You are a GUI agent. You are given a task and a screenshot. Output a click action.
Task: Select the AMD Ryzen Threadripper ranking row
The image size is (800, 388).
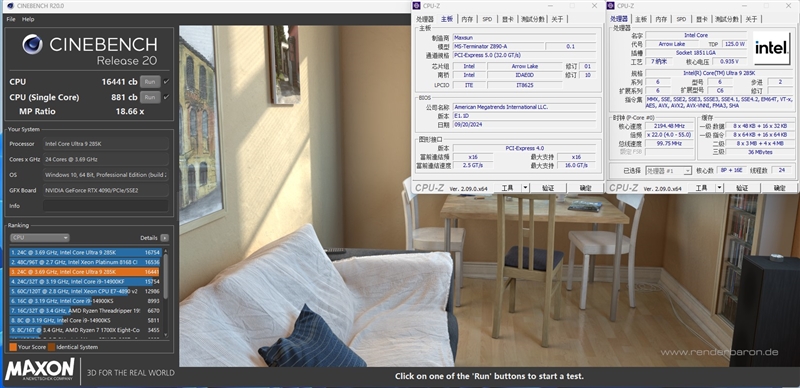click(x=85, y=310)
